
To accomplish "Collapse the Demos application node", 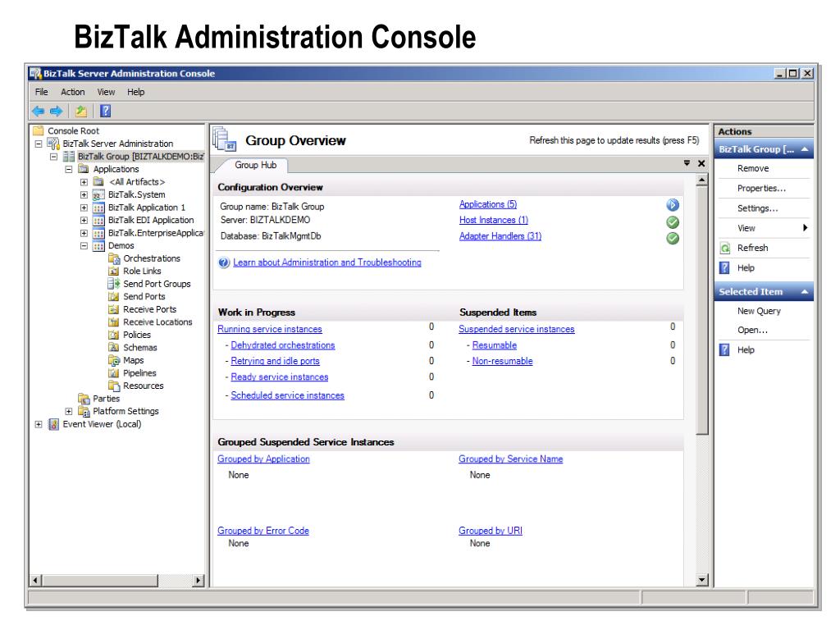I will pyautogui.click(x=84, y=246).
